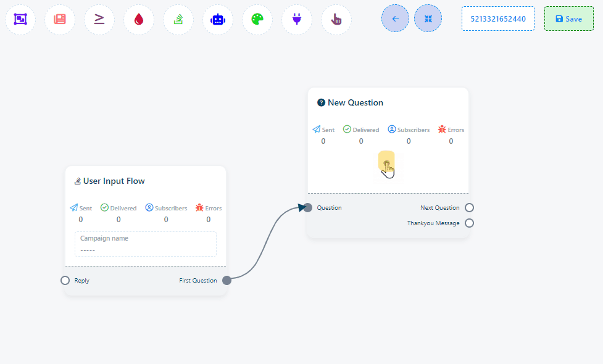Viewport: 603px width, 364px height.
Task: Click the greater-than-or-equal condition icon
Action: click(99, 19)
